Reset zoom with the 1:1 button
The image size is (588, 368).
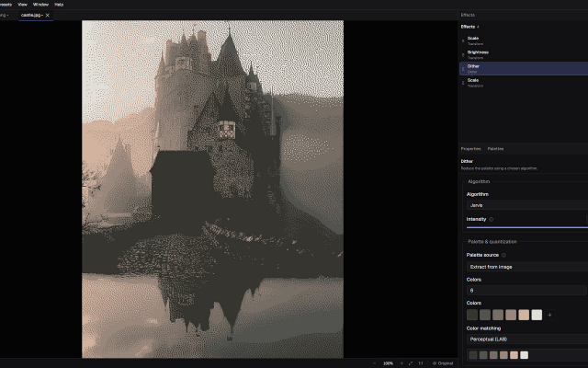pyautogui.click(x=421, y=363)
